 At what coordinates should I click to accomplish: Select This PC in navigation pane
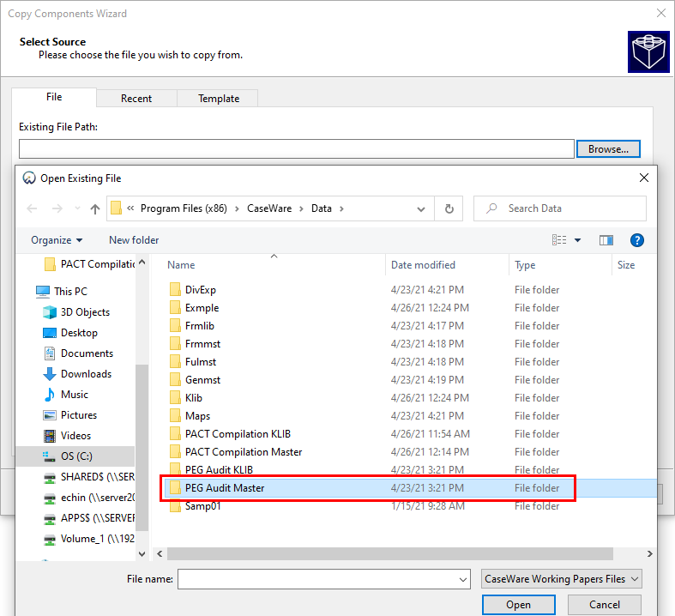pos(62,292)
